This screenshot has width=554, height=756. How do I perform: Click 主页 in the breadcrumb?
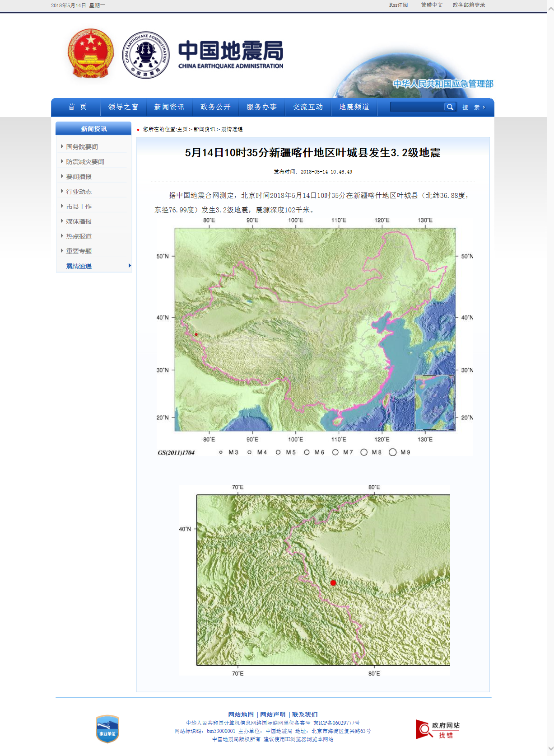[182, 129]
